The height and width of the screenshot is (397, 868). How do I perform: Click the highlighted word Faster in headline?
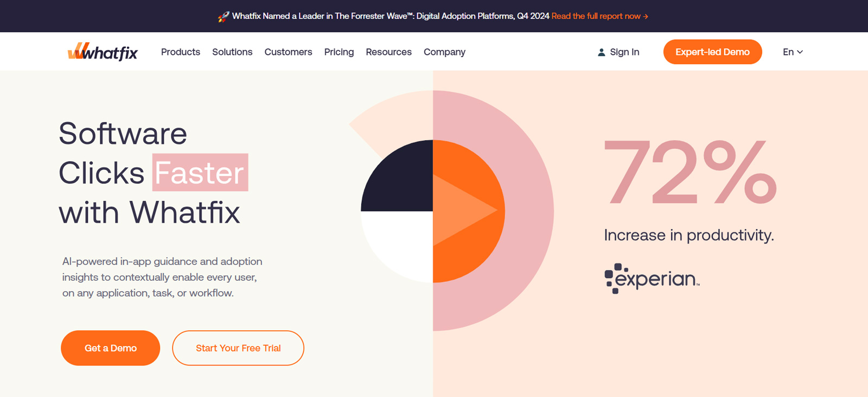tap(200, 173)
